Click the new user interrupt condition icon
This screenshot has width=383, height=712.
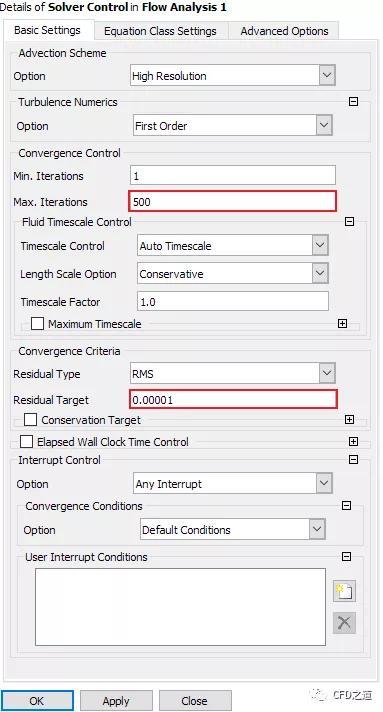(344, 591)
